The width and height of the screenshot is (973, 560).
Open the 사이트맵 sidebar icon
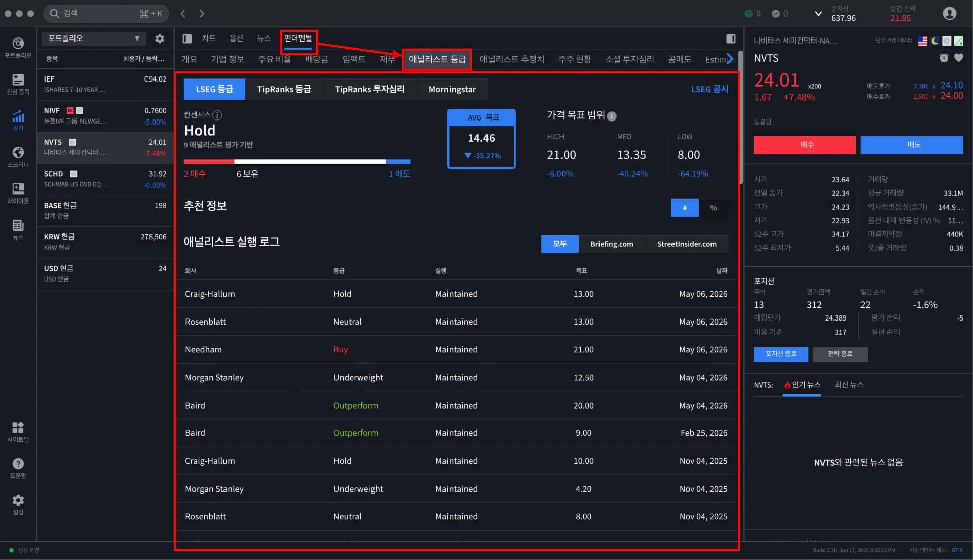tap(18, 432)
